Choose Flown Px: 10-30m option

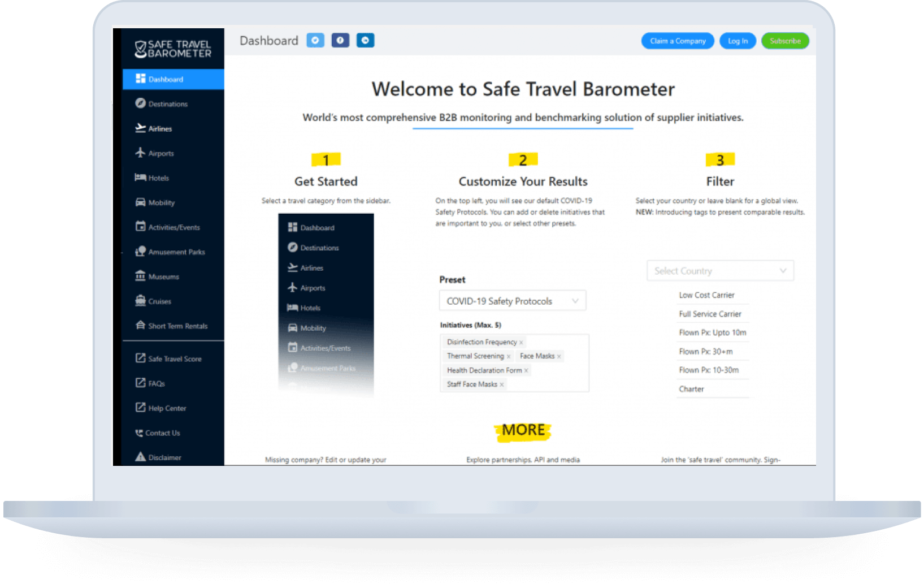pos(709,370)
